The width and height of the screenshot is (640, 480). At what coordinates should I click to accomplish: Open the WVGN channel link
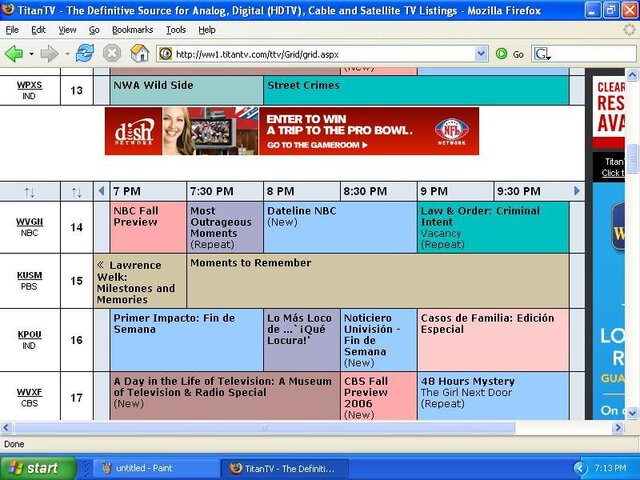29,222
